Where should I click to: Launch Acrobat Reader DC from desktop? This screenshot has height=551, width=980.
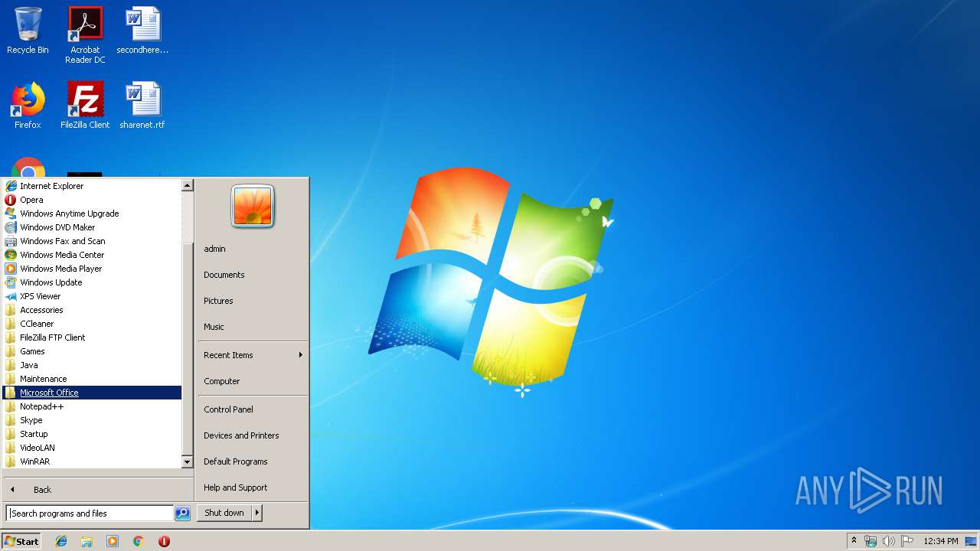pos(85,34)
